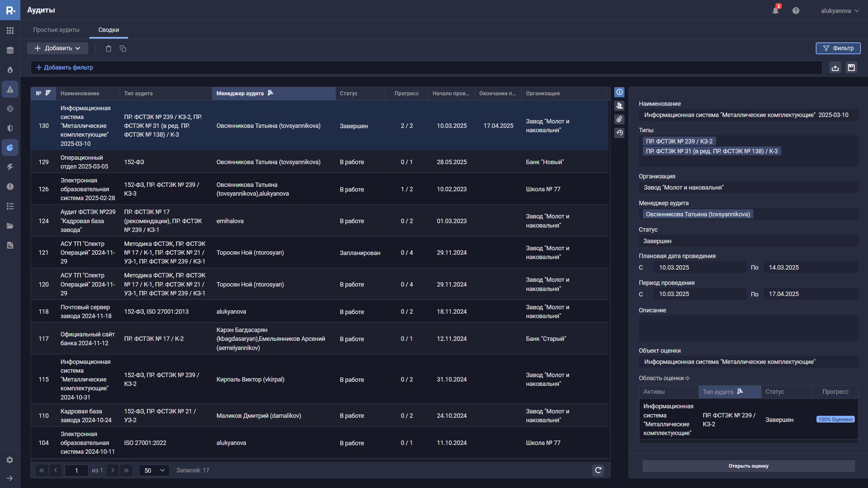
Task: Click the trash delete icon in toolbar
Action: point(109,48)
